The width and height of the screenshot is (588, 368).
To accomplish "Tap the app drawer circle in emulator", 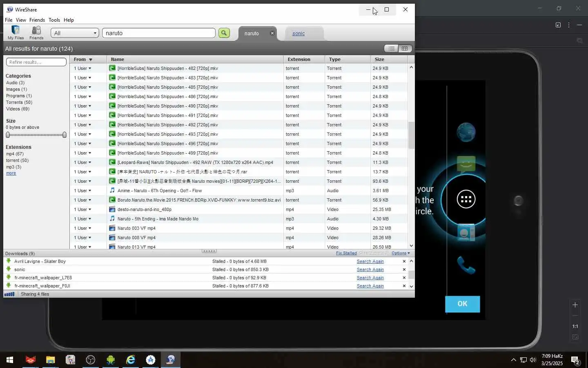I will click(466, 199).
